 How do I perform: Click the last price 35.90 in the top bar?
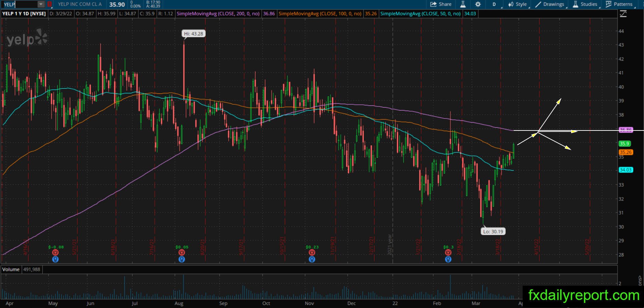coord(117,4)
